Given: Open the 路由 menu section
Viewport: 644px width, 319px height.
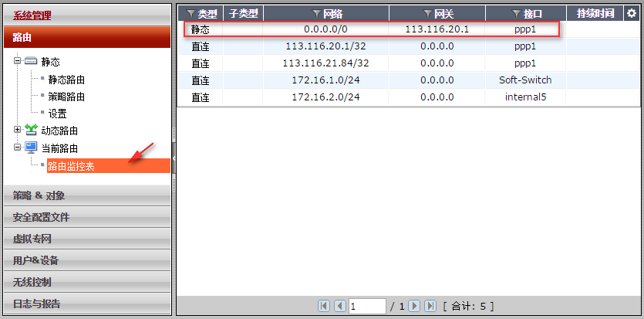Looking at the screenshot, I should coord(87,37).
